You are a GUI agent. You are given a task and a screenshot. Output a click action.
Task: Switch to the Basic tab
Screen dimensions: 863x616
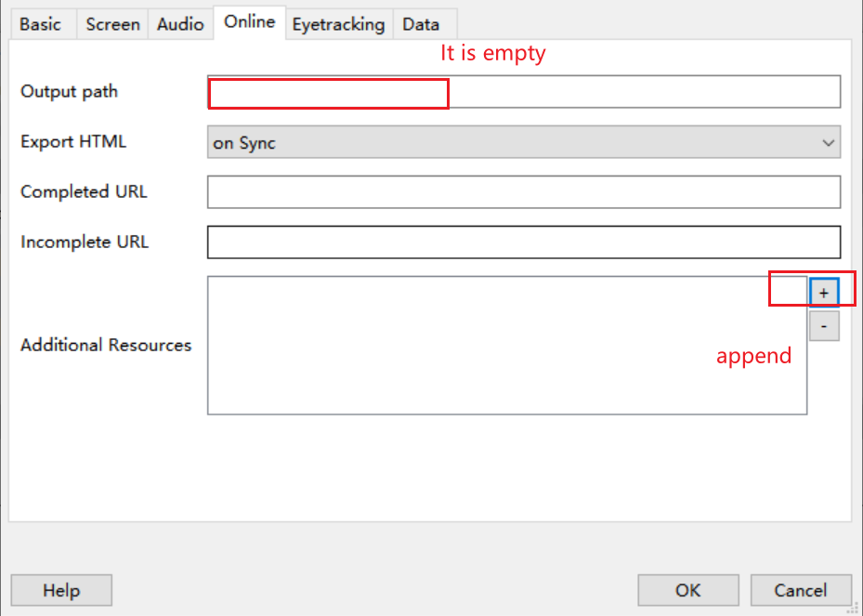coord(40,24)
